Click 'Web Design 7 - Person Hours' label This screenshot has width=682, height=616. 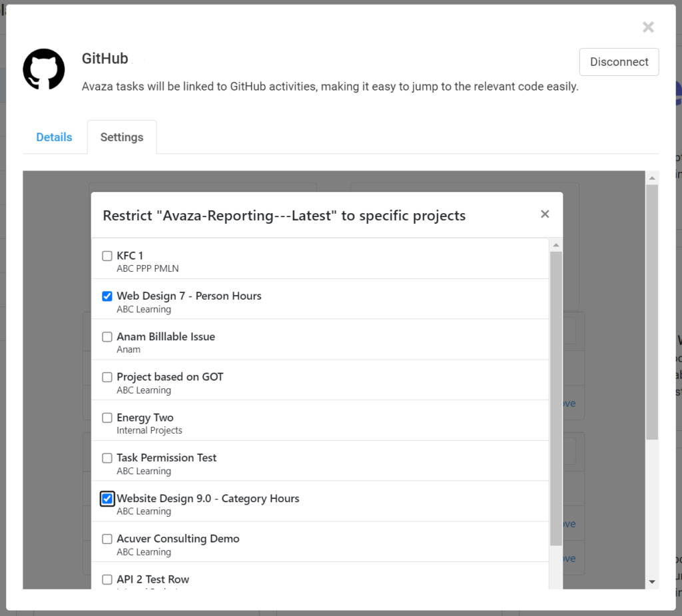[188, 296]
